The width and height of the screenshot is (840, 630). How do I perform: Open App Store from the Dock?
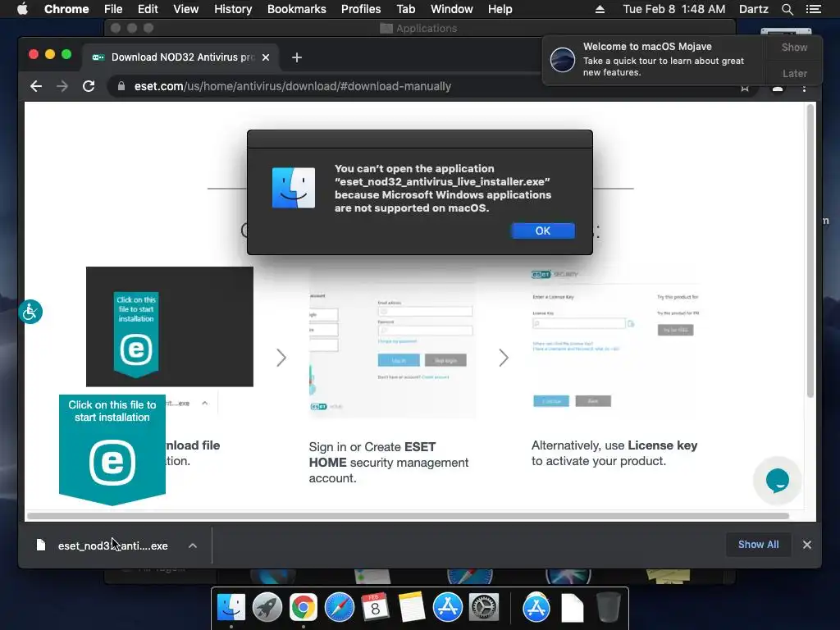447,608
